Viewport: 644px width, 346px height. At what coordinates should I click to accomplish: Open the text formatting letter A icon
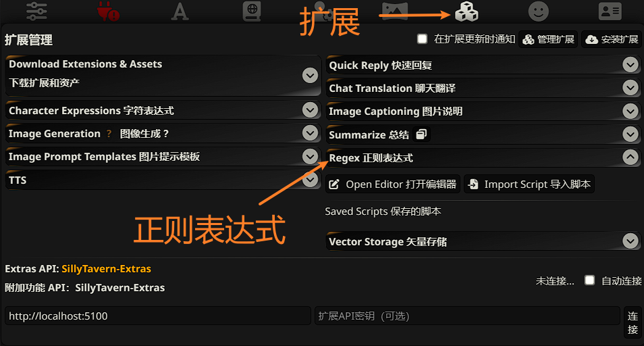click(180, 11)
